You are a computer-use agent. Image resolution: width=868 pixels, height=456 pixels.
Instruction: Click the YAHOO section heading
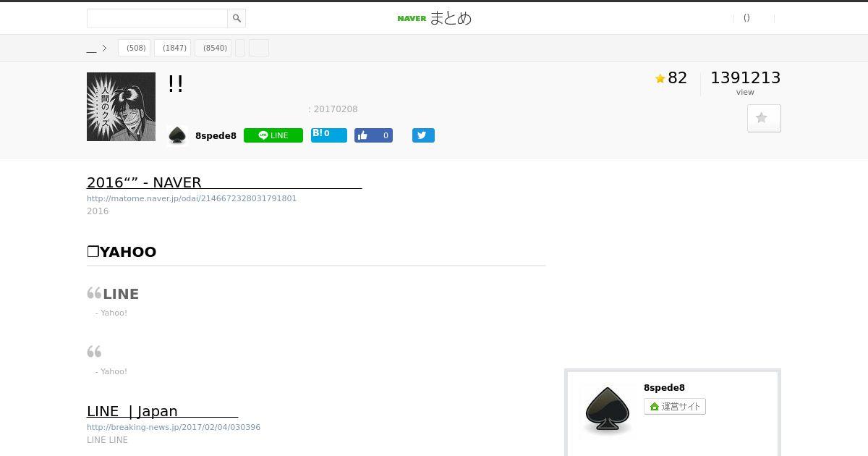click(122, 252)
